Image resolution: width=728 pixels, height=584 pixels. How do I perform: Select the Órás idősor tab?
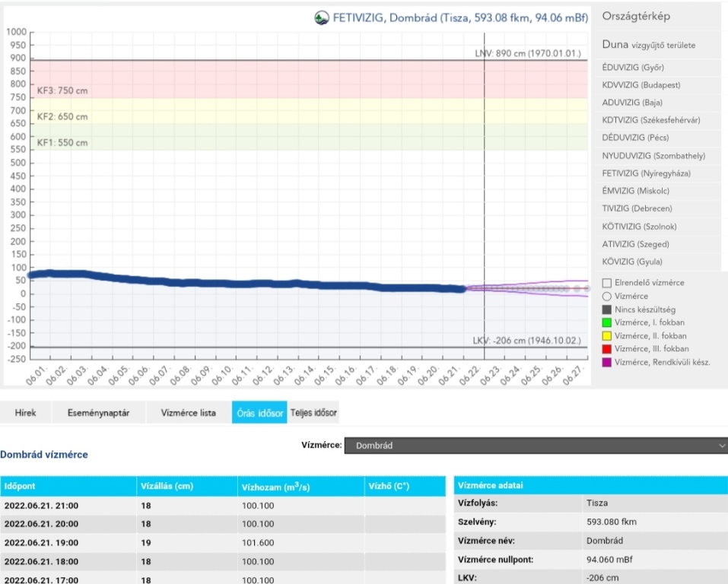tap(259, 413)
